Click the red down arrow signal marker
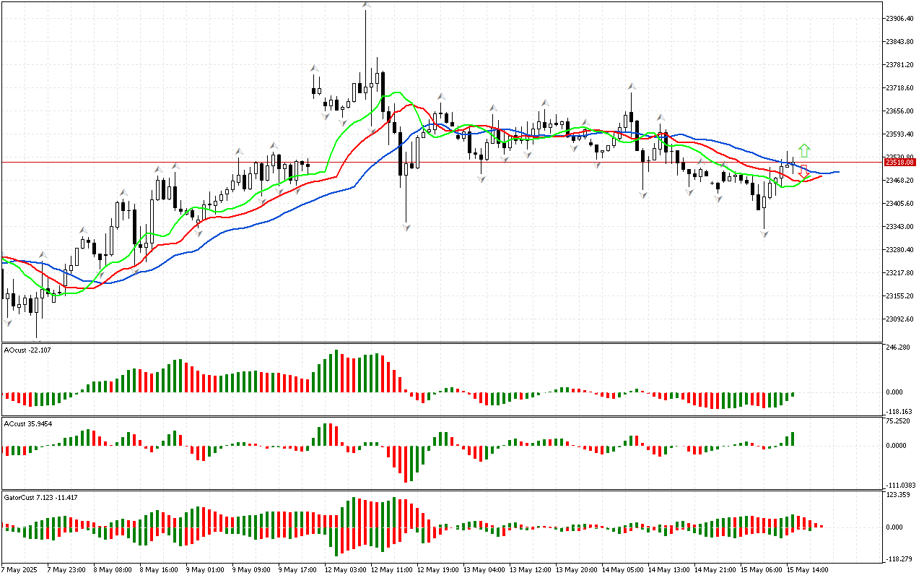The height and width of the screenshot is (578, 924). pos(803,173)
